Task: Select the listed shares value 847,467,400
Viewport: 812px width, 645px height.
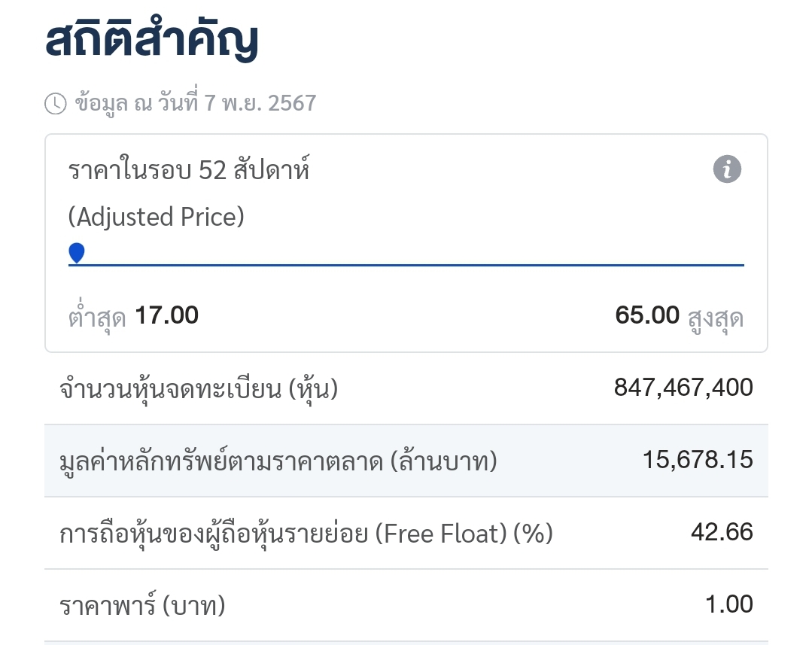Action: 683,388
